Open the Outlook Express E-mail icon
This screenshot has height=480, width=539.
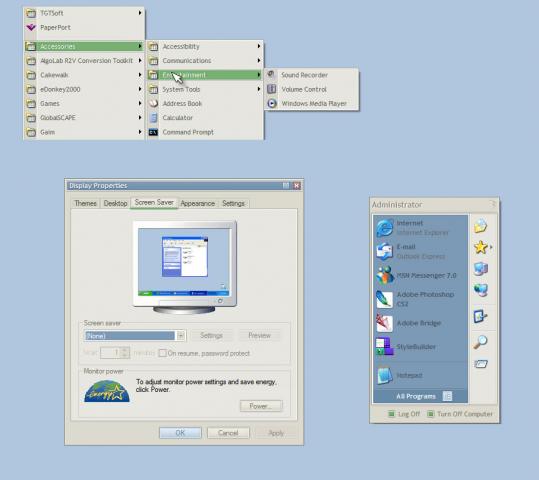[384, 251]
